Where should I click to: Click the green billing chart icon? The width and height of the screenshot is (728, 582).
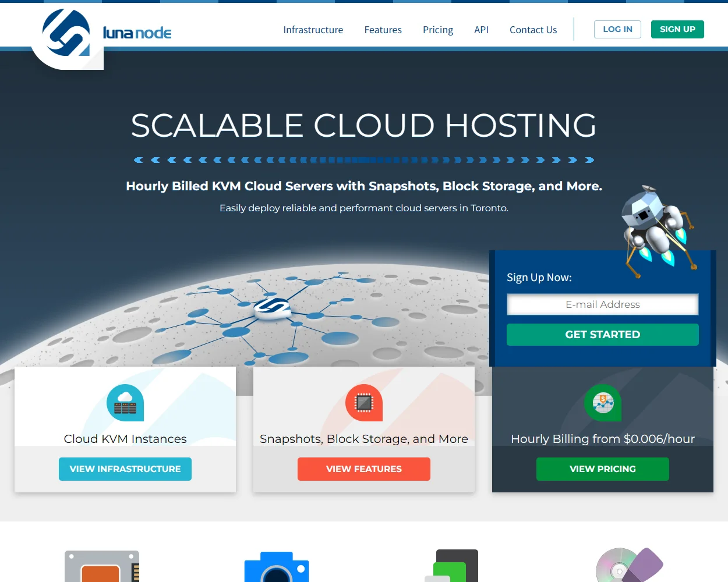point(603,403)
